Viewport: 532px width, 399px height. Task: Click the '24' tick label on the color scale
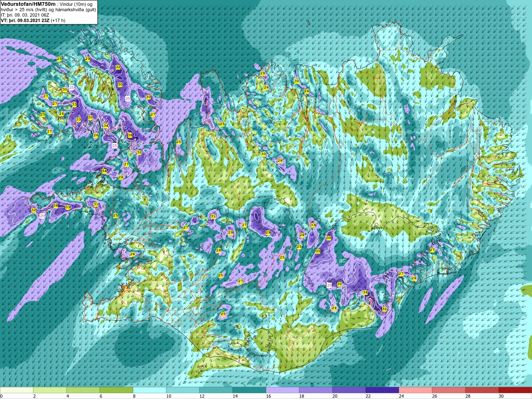click(401, 396)
